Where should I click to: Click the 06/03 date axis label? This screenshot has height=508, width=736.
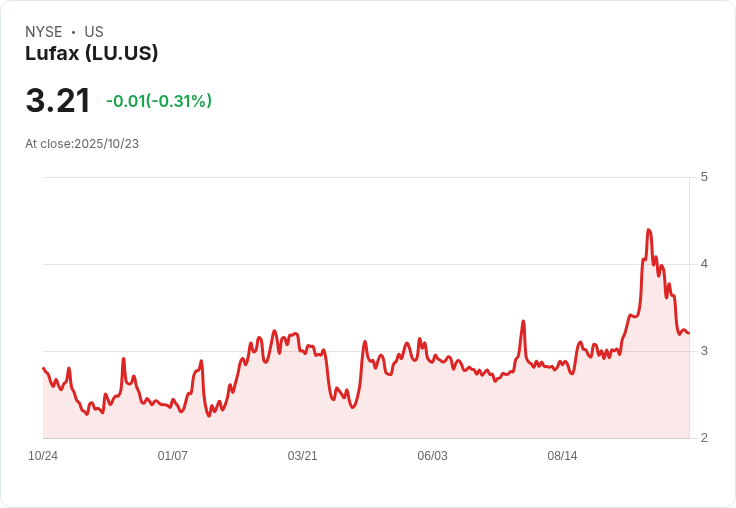point(432,456)
